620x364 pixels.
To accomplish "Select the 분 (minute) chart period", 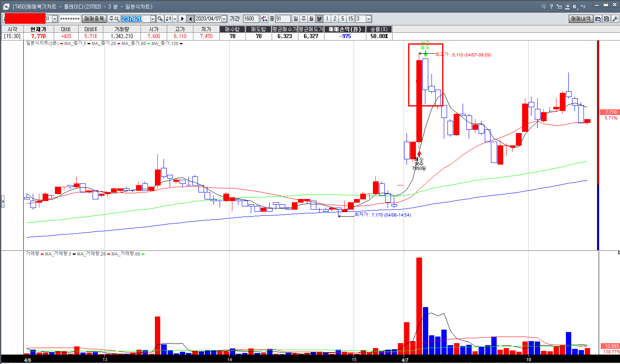I will [x=319, y=19].
